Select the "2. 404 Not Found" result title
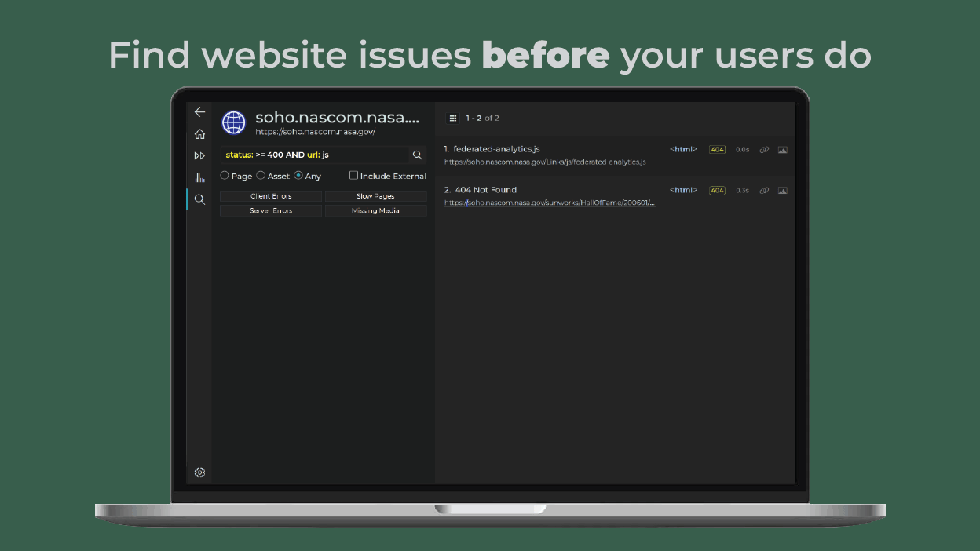Viewport: 980px width, 551px height. (x=481, y=190)
